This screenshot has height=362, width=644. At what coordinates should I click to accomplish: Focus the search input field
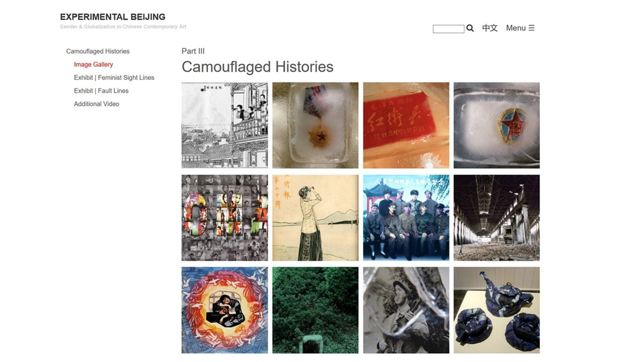coord(448,29)
